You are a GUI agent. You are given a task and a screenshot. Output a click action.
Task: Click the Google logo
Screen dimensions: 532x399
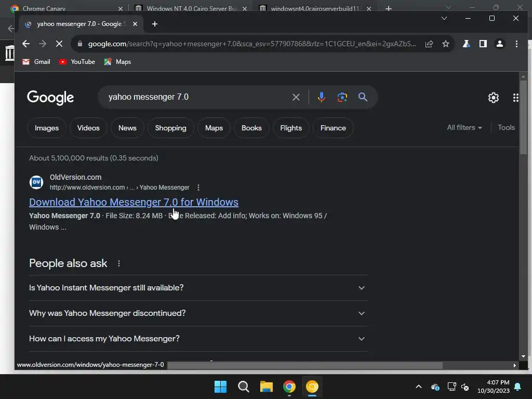click(50, 98)
